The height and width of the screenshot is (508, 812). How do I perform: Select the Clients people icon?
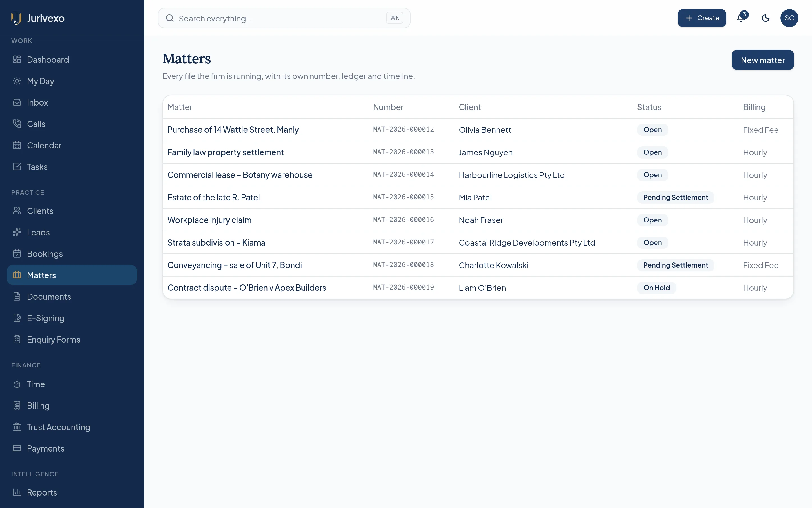pos(17,211)
